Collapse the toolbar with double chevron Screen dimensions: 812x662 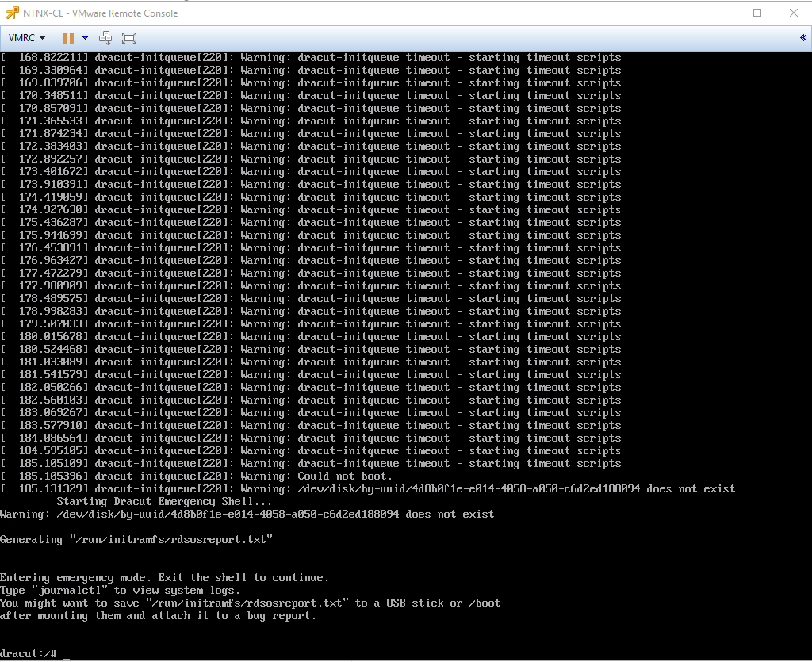pos(803,38)
